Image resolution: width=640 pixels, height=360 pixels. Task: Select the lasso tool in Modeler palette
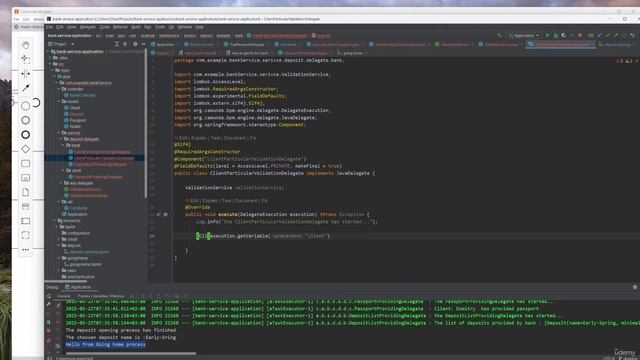(26, 59)
